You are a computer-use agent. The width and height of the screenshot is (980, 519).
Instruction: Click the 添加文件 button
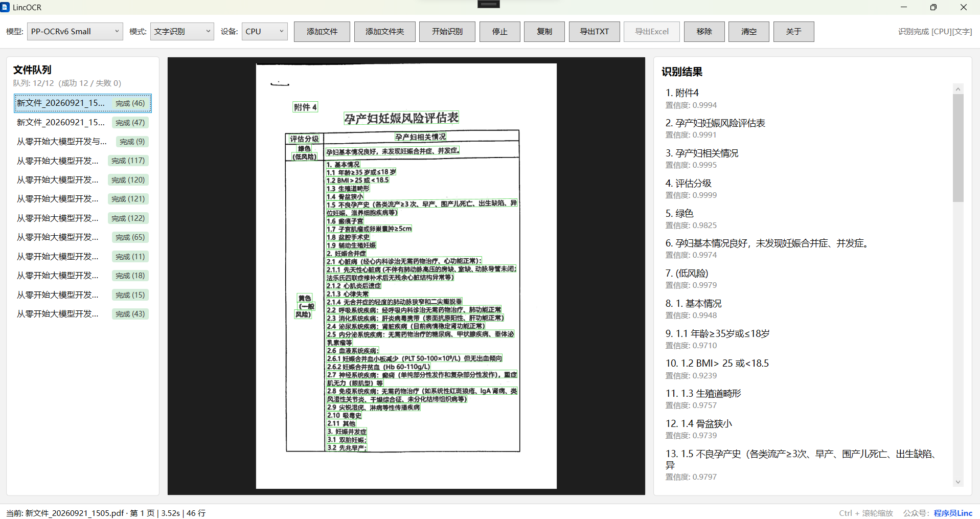click(322, 32)
